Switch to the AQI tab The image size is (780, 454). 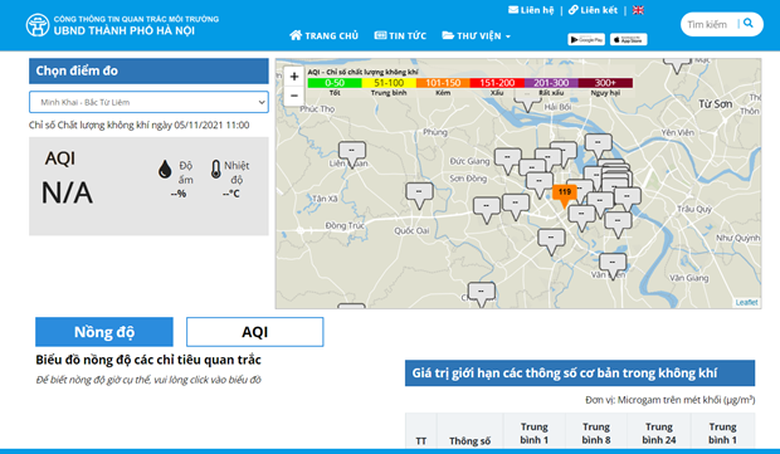point(255,332)
